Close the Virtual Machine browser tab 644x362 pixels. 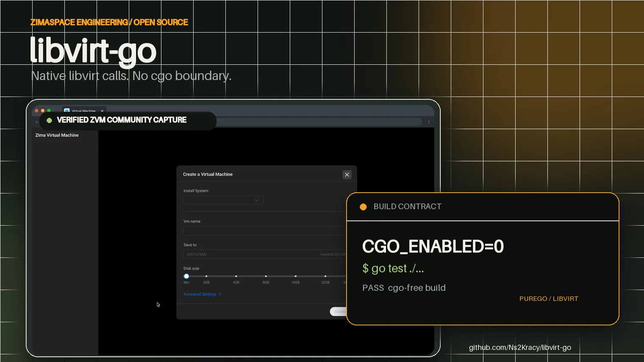click(x=102, y=111)
